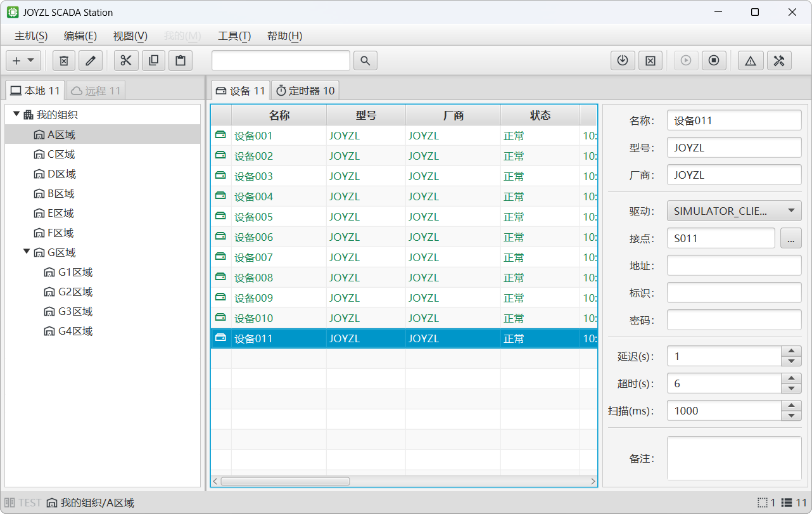Select D区域 in the tree
This screenshot has width=812, height=514.
click(103, 174)
